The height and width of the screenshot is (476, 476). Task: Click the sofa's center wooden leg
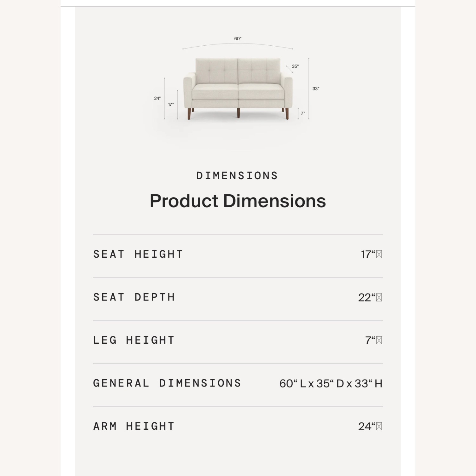[x=239, y=113]
